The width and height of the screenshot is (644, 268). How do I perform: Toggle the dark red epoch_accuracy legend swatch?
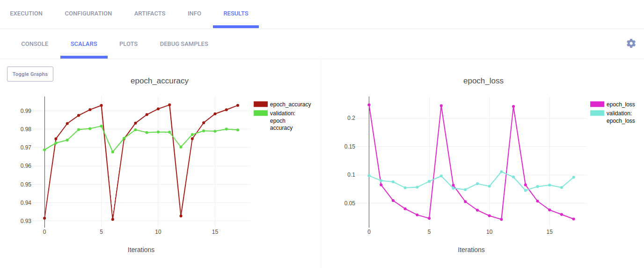click(x=260, y=104)
